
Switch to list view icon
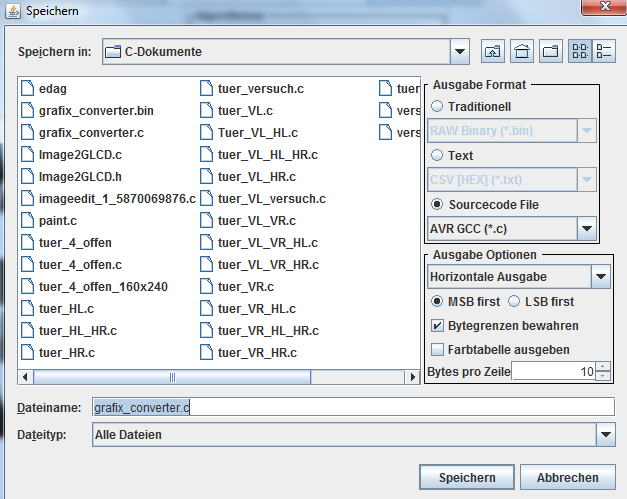[x=580, y=52]
